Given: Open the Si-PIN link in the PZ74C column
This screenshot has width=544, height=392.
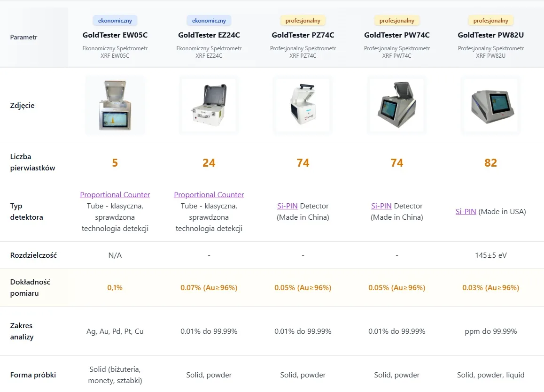Looking at the screenshot, I should (287, 206).
